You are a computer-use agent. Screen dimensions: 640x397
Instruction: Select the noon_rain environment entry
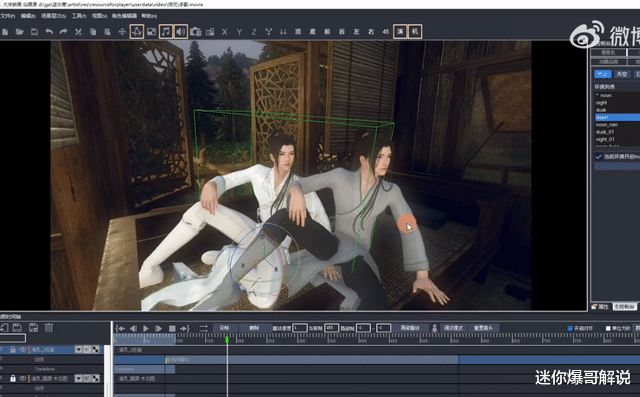click(x=617, y=125)
